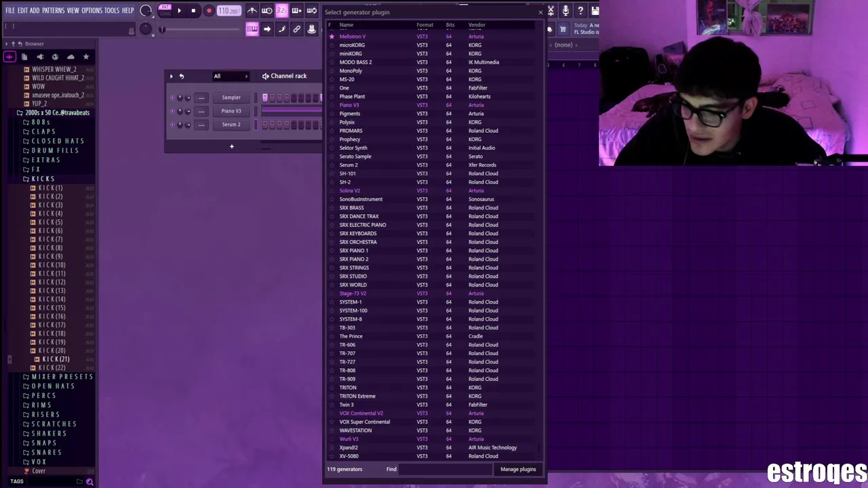Toggle the 3-2-1 countdown icon
This screenshot has width=868, height=488.
[281, 11]
